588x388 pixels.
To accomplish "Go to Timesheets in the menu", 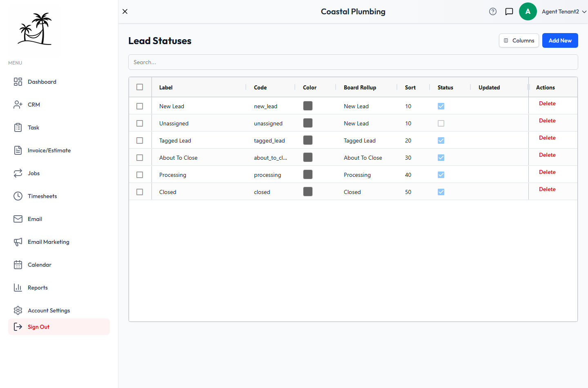I will pos(59,196).
